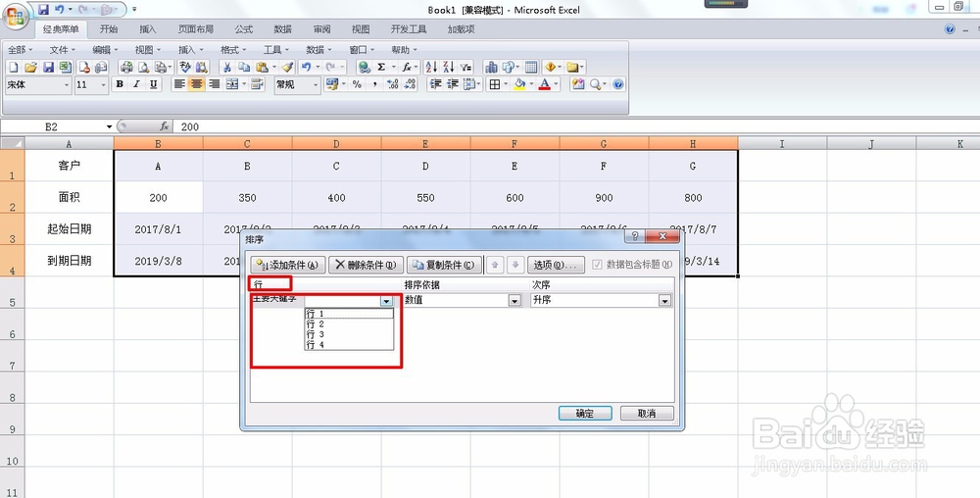Viewport: 980px width, 498px height.
Task: Click the 复制条件 button
Action: click(x=445, y=265)
